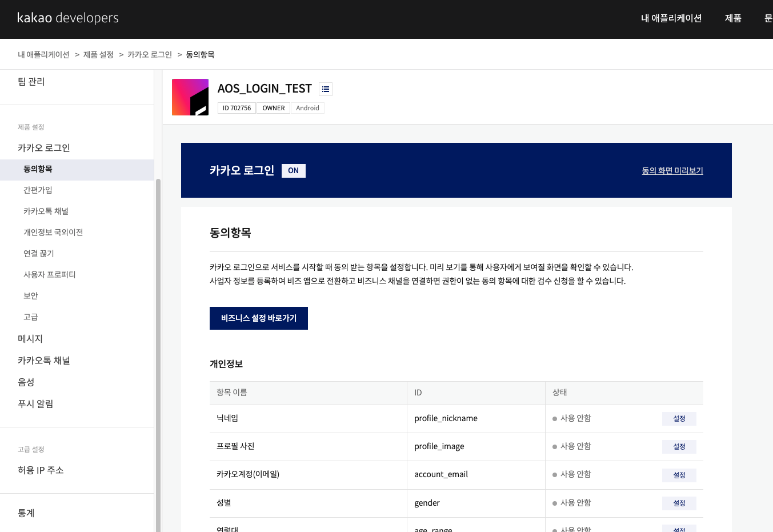This screenshot has width=773, height=532.
Task: Click breadcrumb 카카오 로그인
Action: point(150,55)
